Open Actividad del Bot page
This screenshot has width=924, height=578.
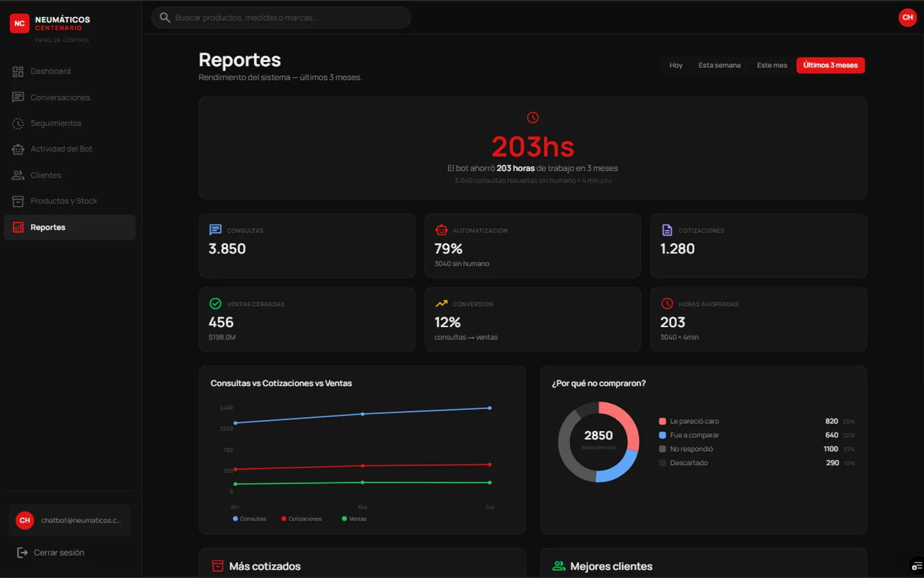tap(69, 149)
